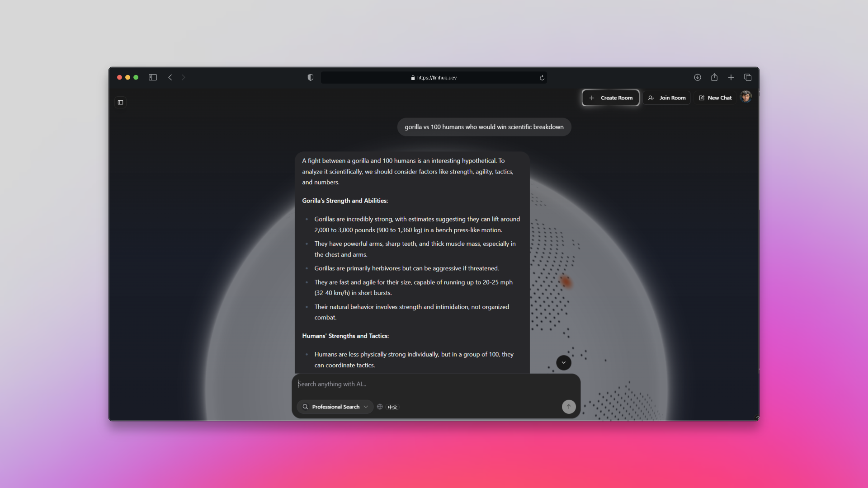
Task: Reload the llmhub.dev page
Action: [542, 78]
